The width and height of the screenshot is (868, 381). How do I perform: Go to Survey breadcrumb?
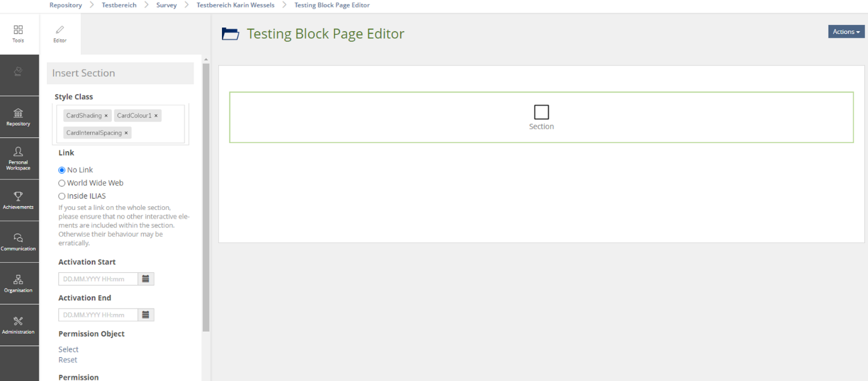coord(166,5)
